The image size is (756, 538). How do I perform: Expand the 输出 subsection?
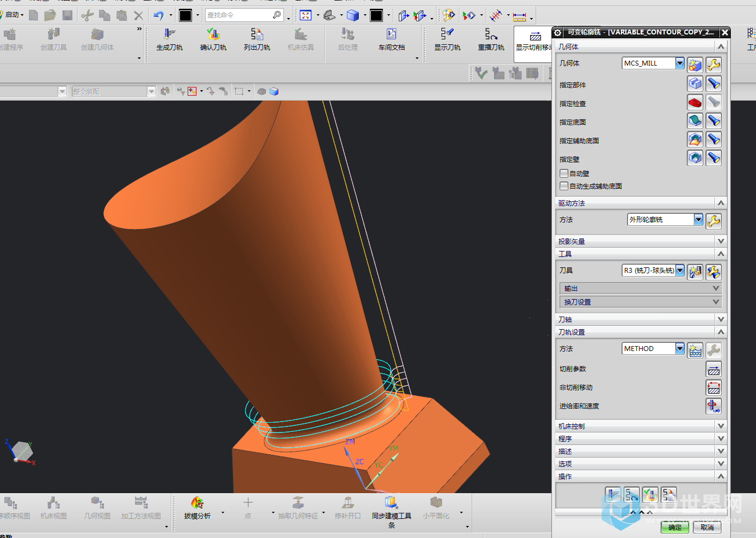point(641,288)
